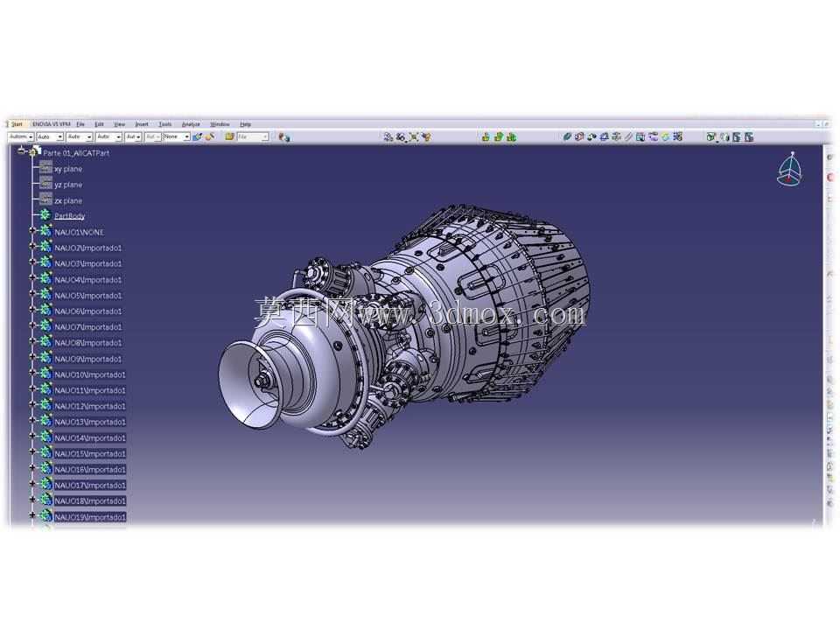Click the Parte 01_AllCATPart label
Viewport: 840px width, 630px height.
click(76, 152)
